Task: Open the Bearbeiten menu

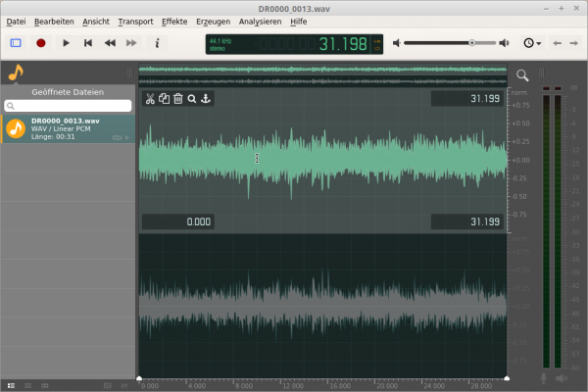Action: pyautogui.click(x=54, y=22)
